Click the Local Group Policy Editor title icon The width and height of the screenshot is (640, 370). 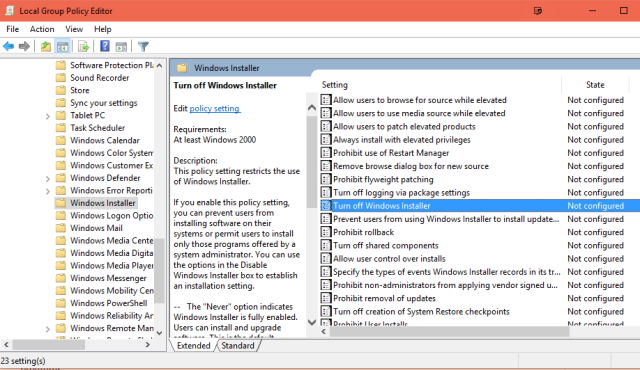[10, 11]
